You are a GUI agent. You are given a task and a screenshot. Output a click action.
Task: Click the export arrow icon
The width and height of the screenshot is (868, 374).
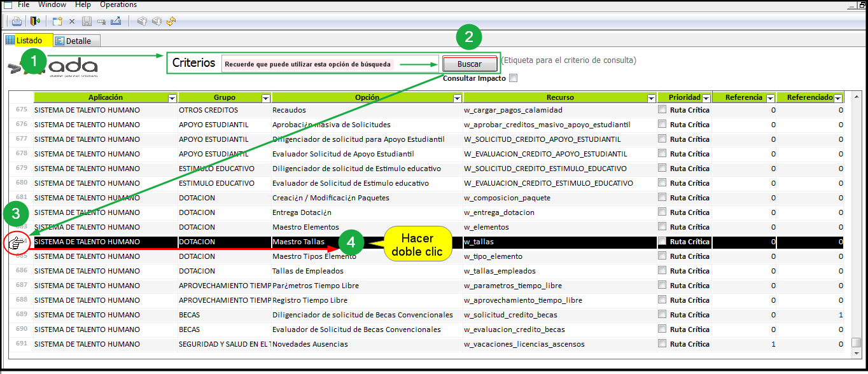pos(116,21)
